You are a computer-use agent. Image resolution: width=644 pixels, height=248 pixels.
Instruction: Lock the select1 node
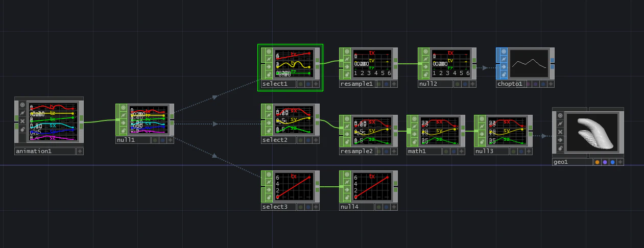[269, 75]
